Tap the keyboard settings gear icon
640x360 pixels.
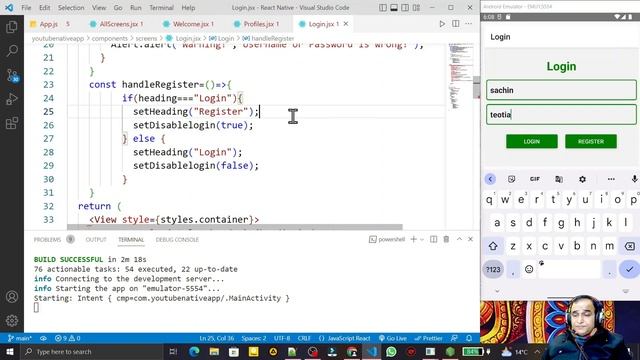[x=582, y=179]
